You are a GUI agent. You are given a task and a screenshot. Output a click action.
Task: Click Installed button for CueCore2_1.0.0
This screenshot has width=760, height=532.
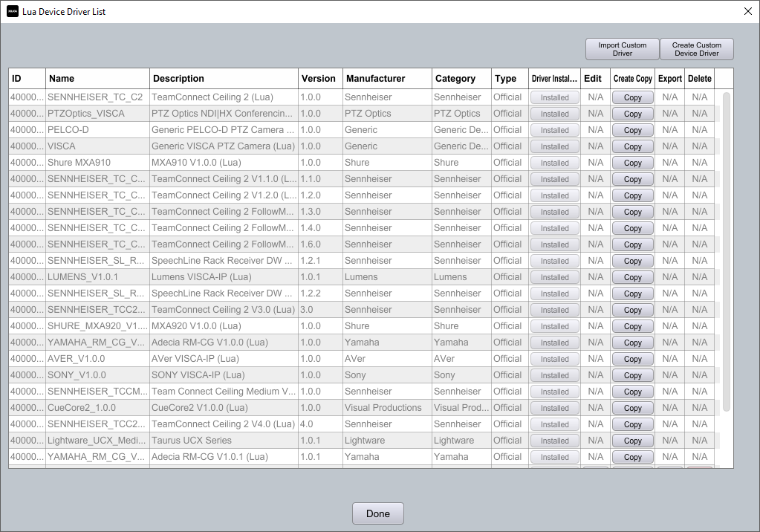point(554,409)
